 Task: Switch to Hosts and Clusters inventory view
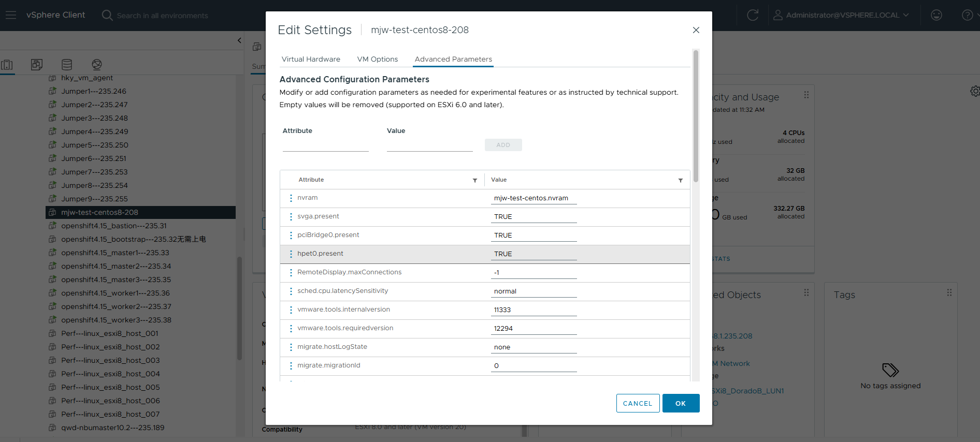pyautogui.click(x=7, y=65)
